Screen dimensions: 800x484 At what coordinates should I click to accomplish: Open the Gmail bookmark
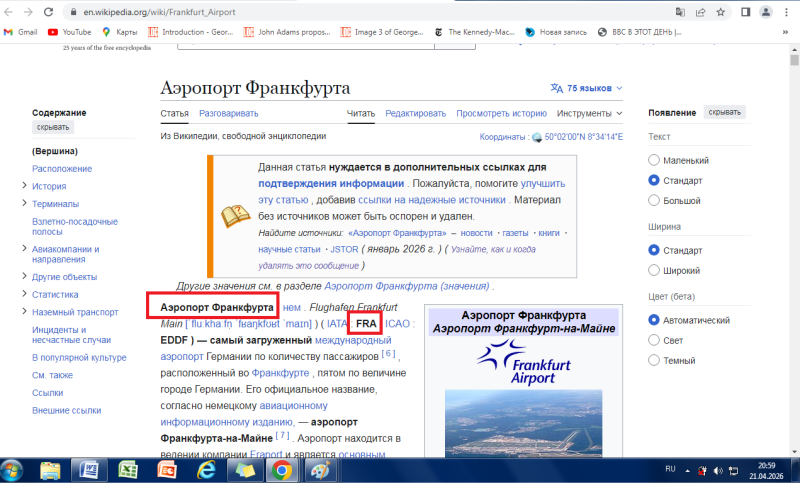[20, 32]
